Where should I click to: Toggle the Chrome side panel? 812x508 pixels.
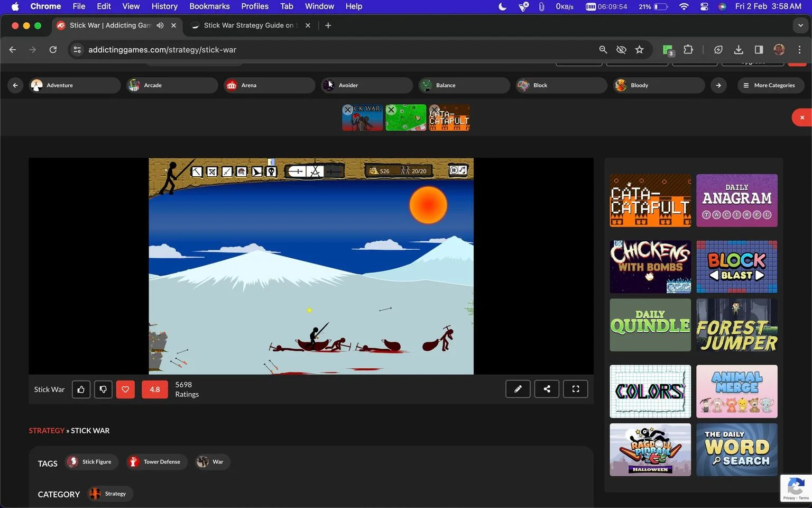click(759, 50)
